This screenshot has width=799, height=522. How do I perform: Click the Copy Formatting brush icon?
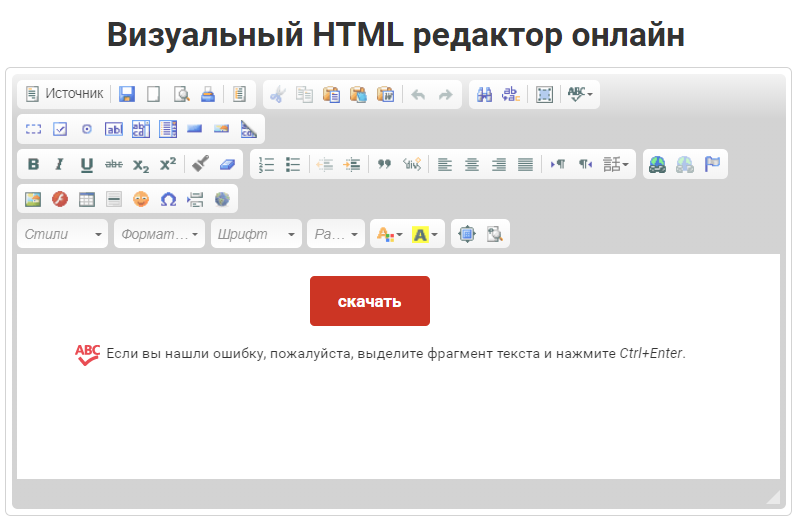pos(200,165)
